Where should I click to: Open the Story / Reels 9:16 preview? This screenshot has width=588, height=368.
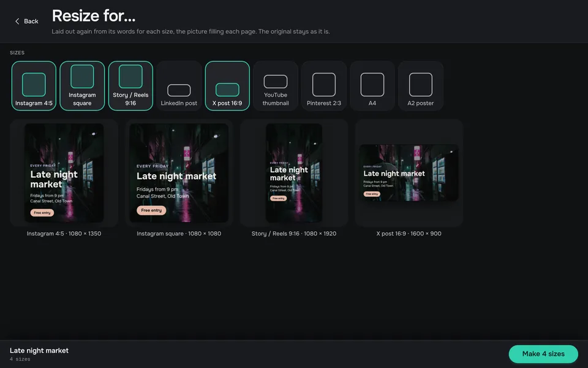pos(294,173)
